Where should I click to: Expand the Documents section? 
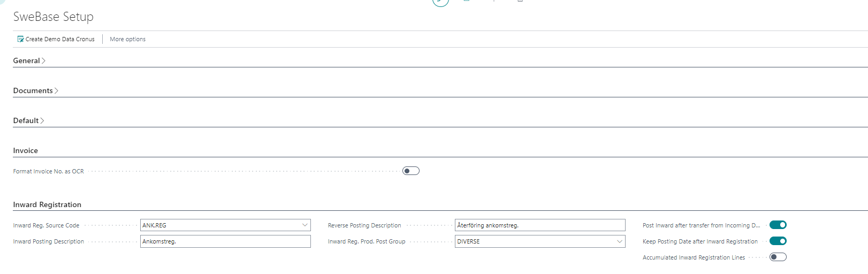tap(36, 90)
